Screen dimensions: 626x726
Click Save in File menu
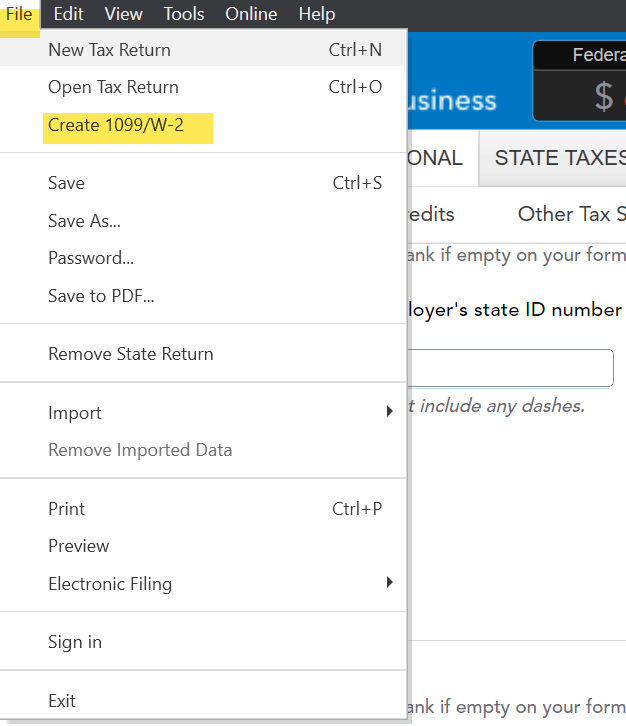point(66,183)
